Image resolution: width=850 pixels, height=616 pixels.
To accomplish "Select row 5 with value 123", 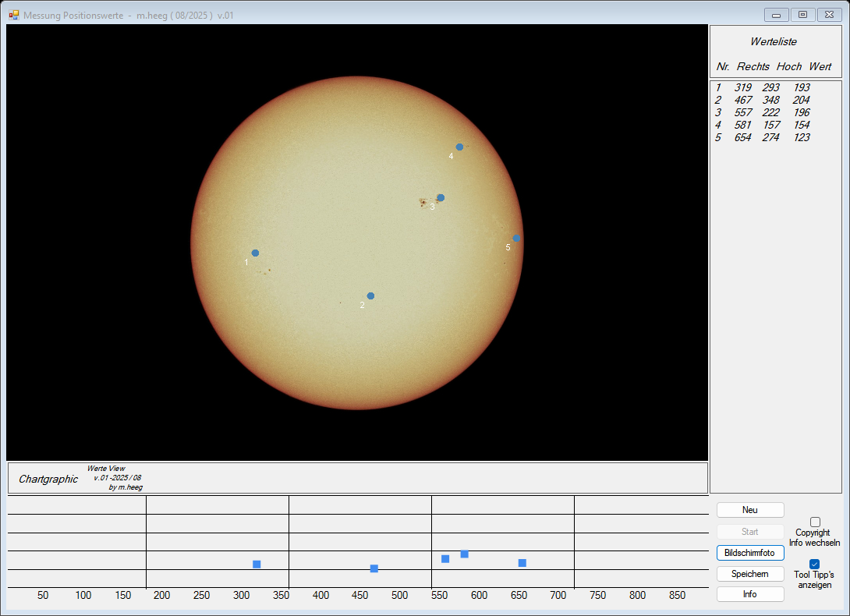I will click(763, 138).
